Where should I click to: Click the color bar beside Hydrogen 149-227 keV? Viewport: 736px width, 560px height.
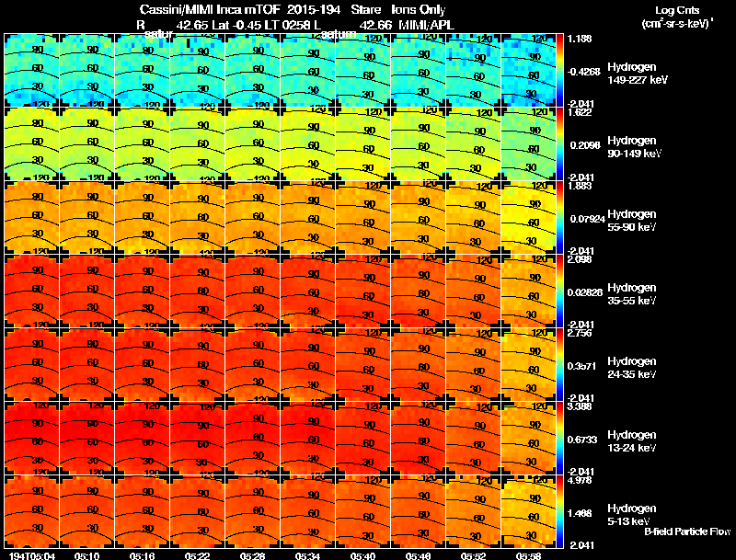(x=559, y=71)
